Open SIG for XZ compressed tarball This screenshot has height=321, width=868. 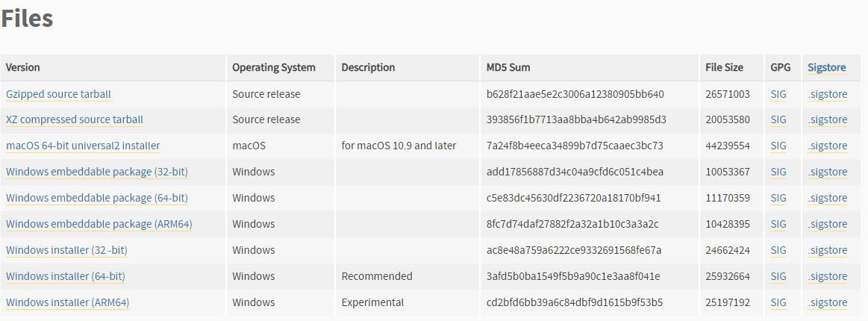point(778,119)
